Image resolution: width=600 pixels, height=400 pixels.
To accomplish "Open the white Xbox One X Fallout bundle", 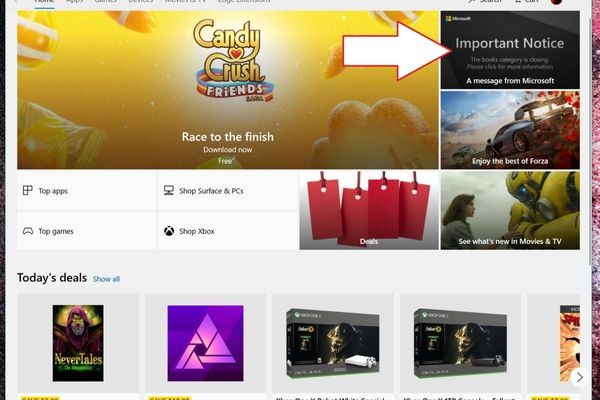I will coord(333,343).
